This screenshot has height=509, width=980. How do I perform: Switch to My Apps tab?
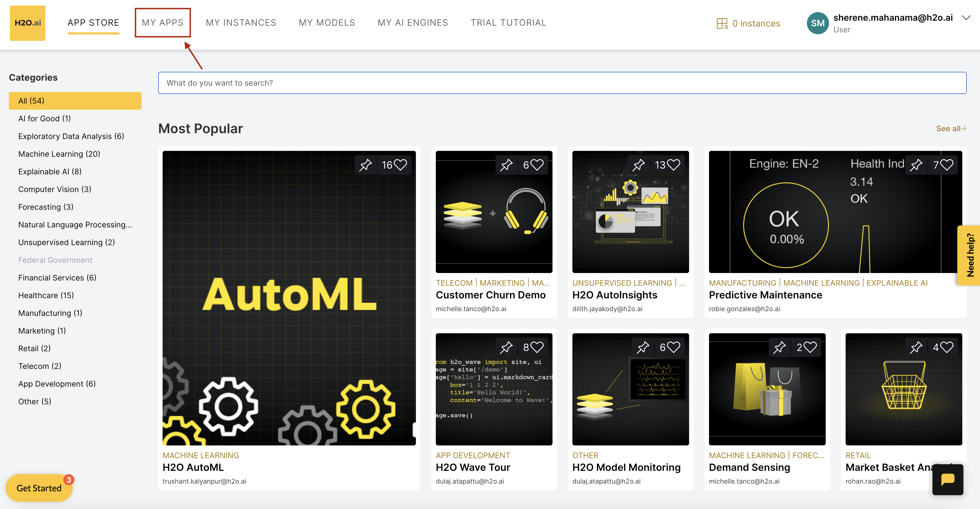point(162,23)
